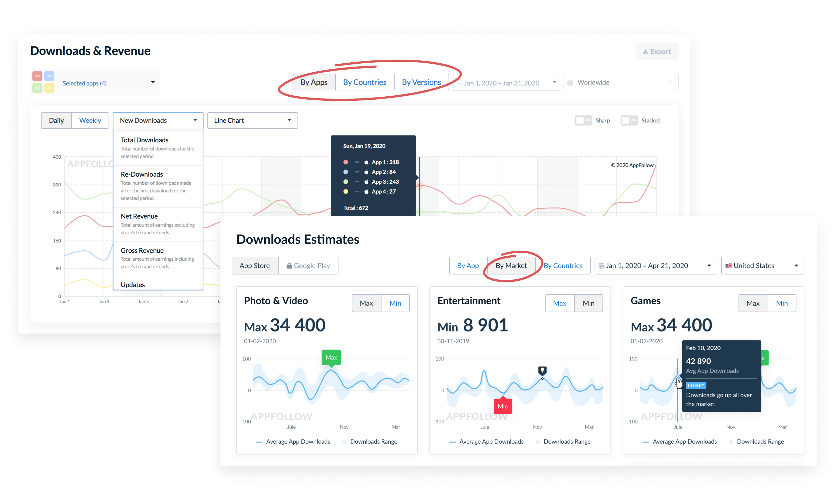Toggle the Sharp switch
Viewport: 833px width, 504px height.
[583, 120]
